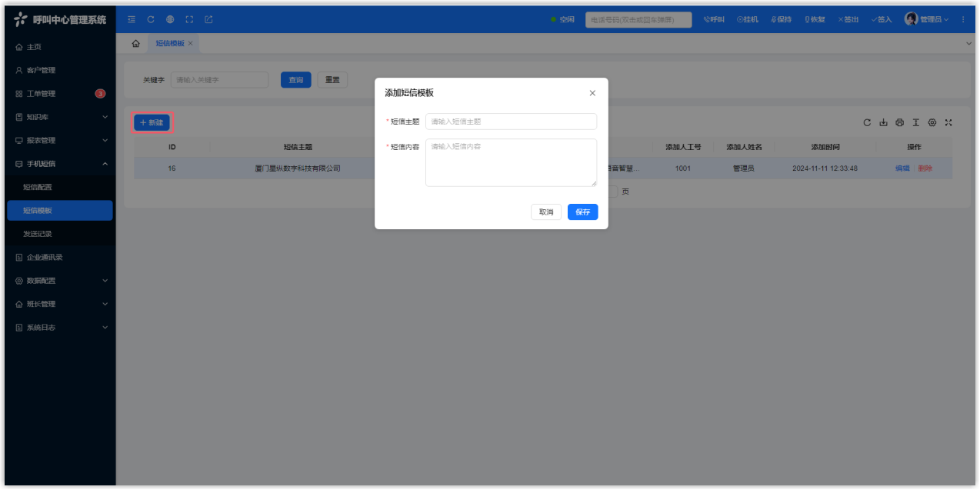
Task: Click the 短信主题 input field
Action: click(x=511, y=122)
